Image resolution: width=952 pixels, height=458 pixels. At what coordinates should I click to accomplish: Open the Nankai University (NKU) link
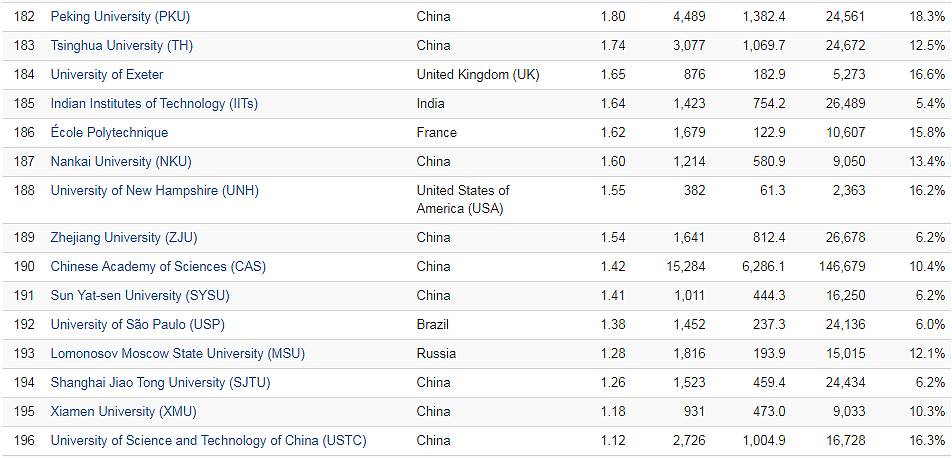(x=121, y=161)
